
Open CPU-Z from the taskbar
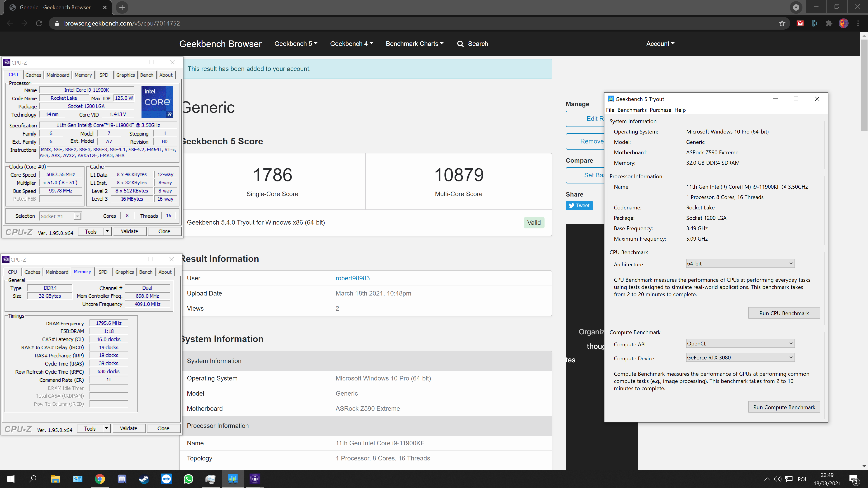pyautogui.click(x=255, y=479)
